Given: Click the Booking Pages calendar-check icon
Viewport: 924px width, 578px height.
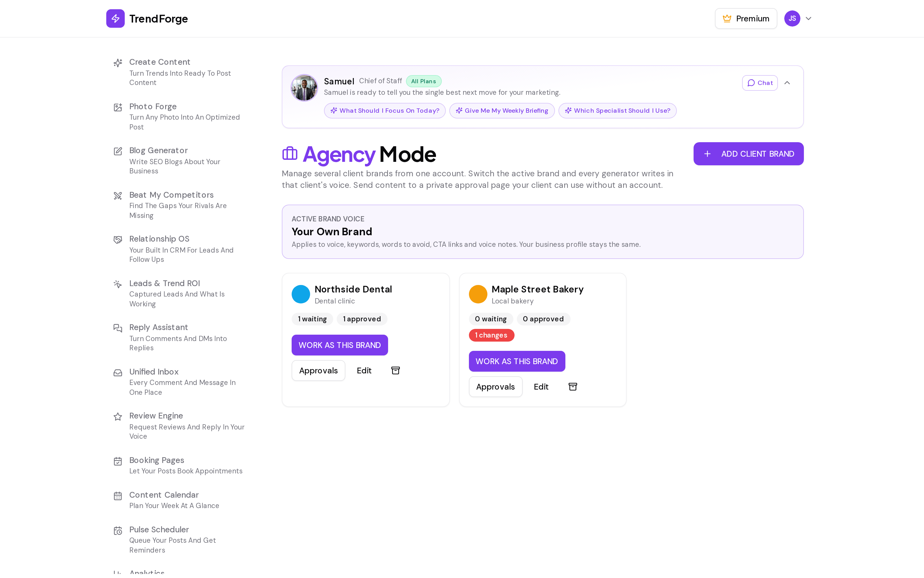Looking at the screenshot, I should [118, 462].
